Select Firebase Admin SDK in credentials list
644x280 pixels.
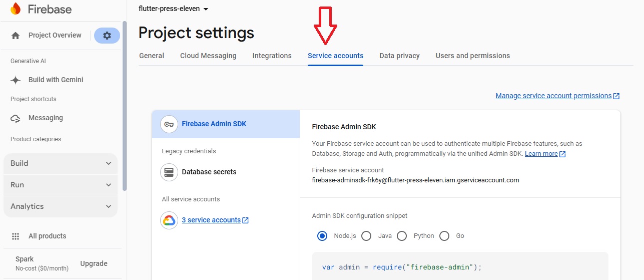pos(226,124)
